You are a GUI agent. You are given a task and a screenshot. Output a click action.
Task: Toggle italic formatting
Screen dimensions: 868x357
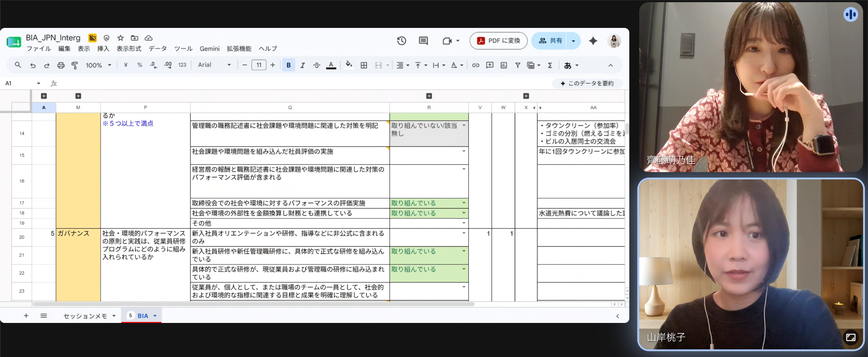pyautogui.click(x=303, y=65)
